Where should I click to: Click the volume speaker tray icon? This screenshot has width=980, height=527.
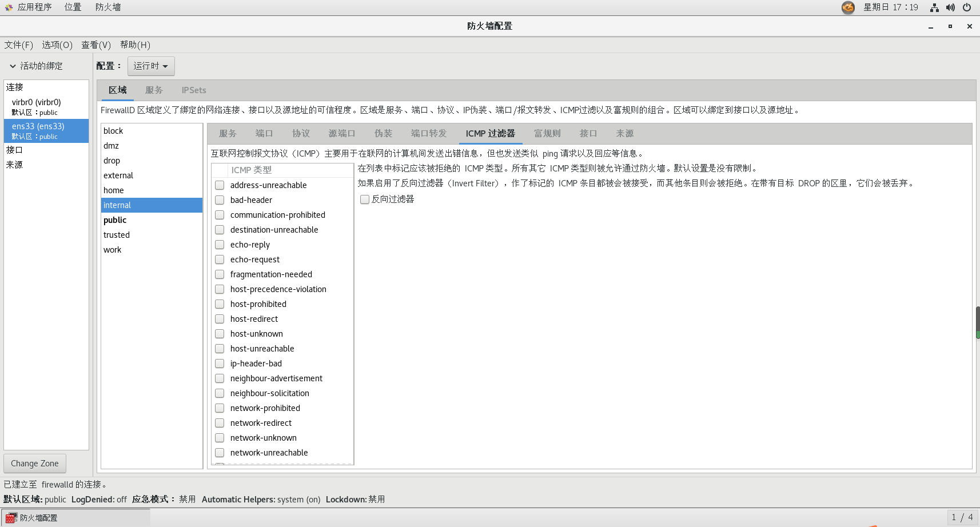coord(950,7)
